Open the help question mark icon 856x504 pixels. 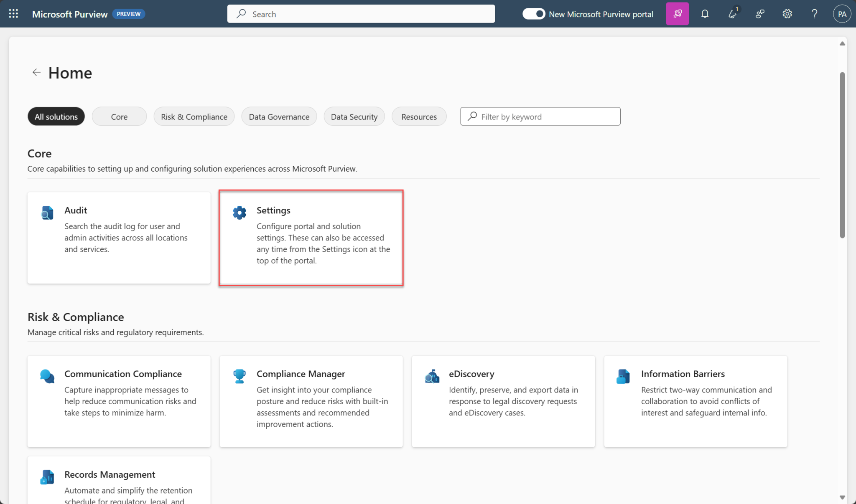coord(814,14)
